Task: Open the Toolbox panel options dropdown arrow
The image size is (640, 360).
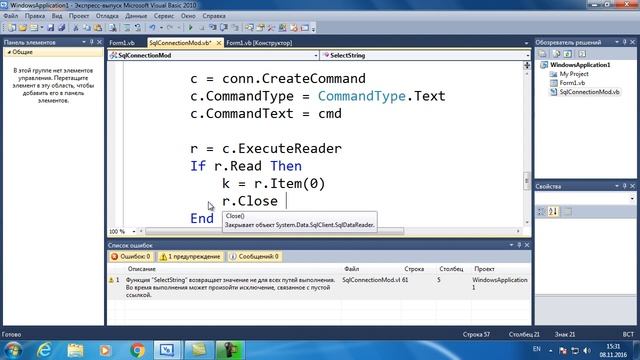Action: (x=84, y=42)
